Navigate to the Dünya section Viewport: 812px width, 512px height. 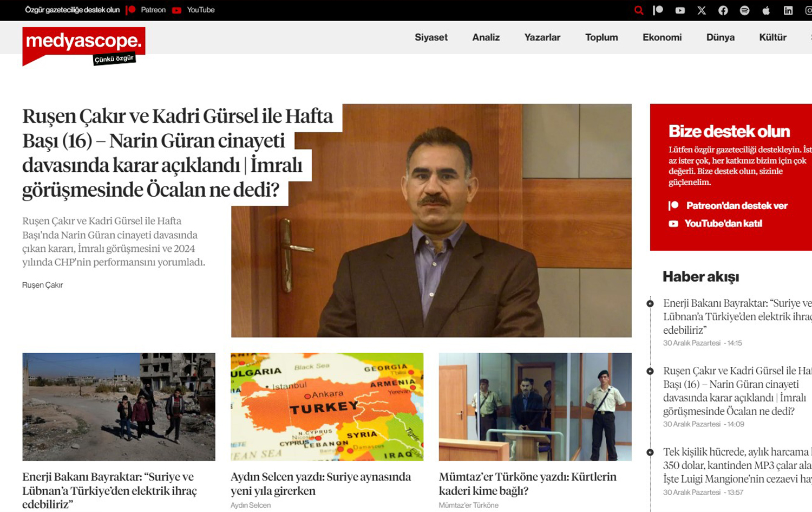pos(720,37)
